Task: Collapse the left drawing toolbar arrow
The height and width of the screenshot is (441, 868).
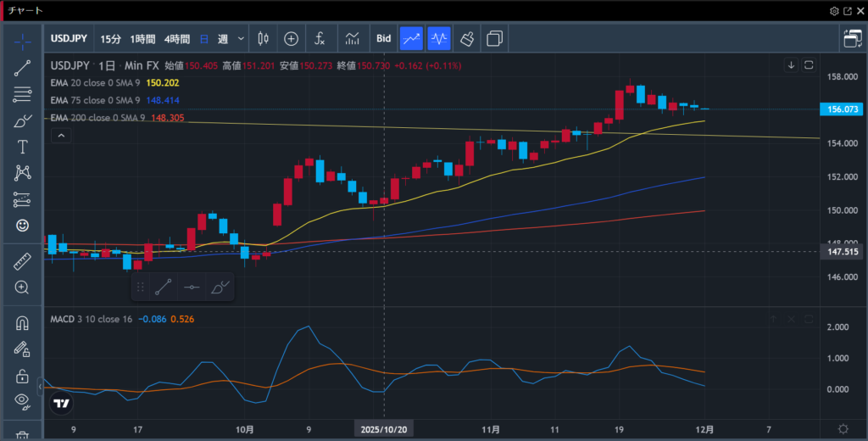Action: pyautogui.click(x=41, y=387)
